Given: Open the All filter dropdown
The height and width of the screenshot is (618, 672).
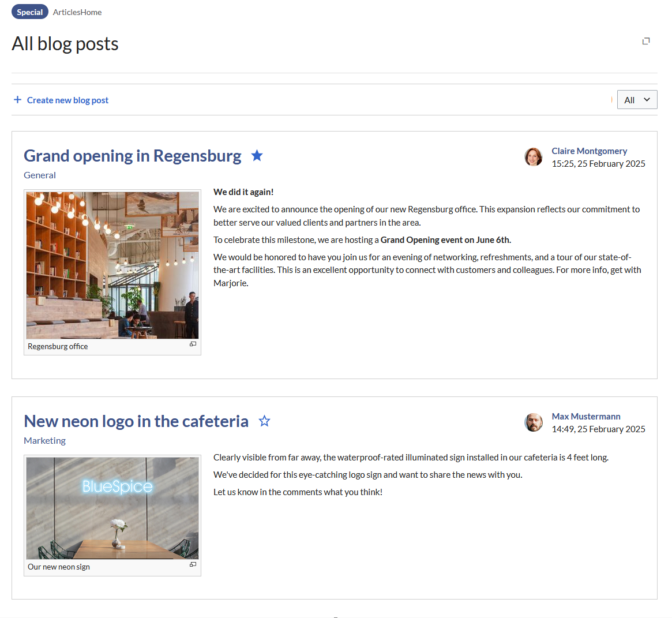Looking at the screenshot, I should [x=637, y=100].
